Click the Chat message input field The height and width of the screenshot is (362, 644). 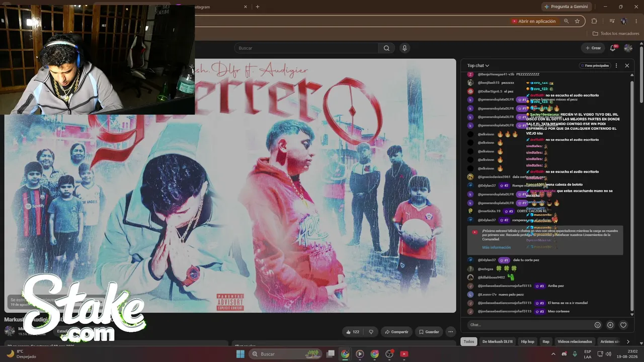pos(528,325)
